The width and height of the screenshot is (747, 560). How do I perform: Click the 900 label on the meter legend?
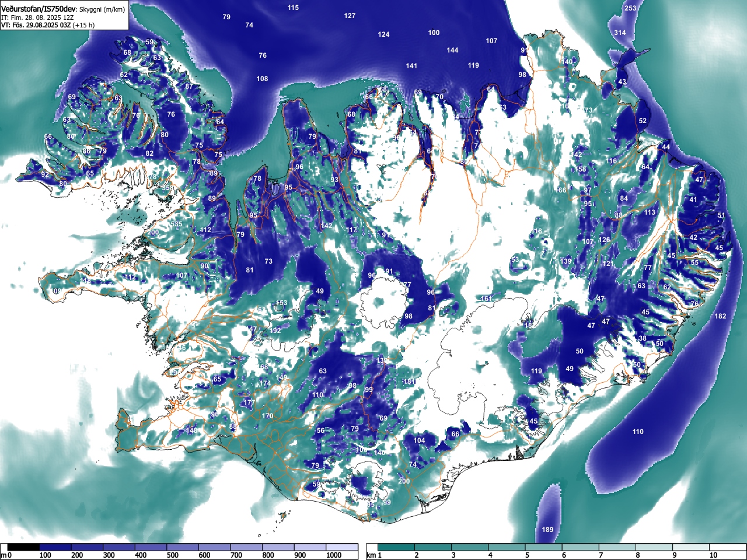click(300, 555)
